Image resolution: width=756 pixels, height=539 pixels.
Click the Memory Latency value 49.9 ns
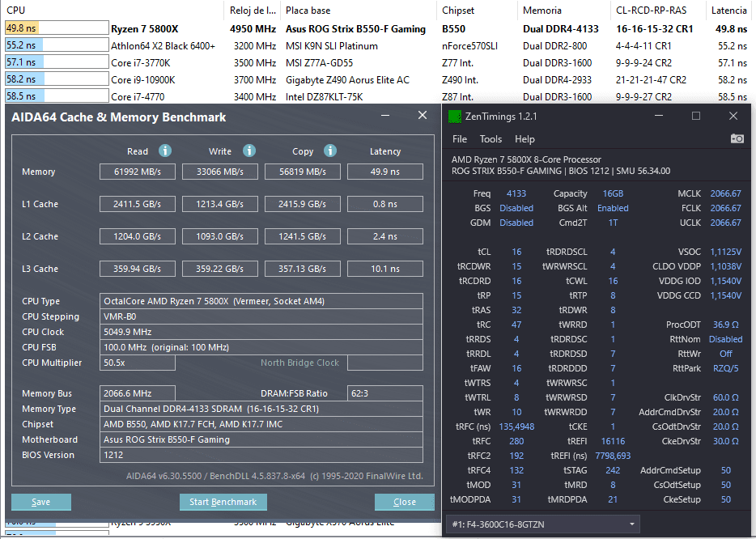point(384,172)
